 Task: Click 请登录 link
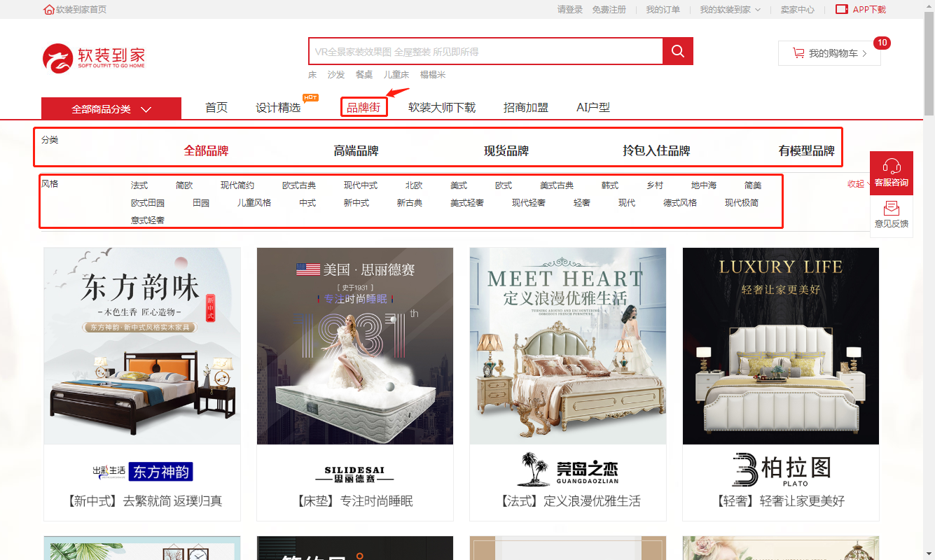(570, 10)
